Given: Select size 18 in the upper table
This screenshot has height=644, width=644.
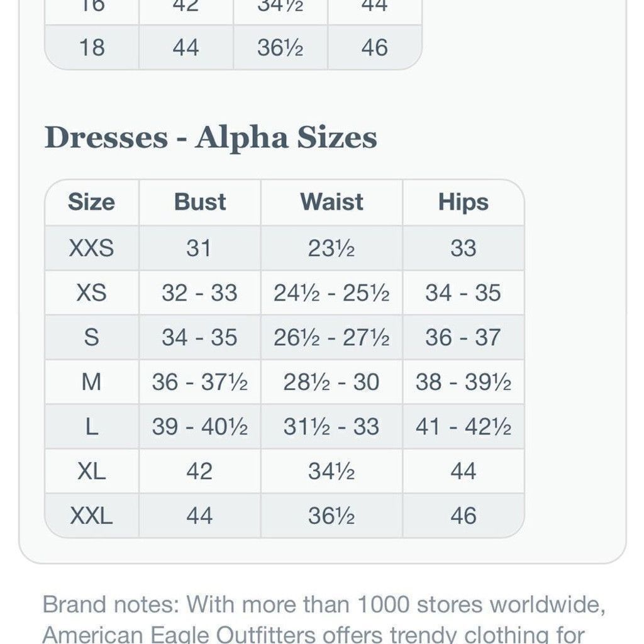Looking at the screenshot, I should tap(92, 47).
